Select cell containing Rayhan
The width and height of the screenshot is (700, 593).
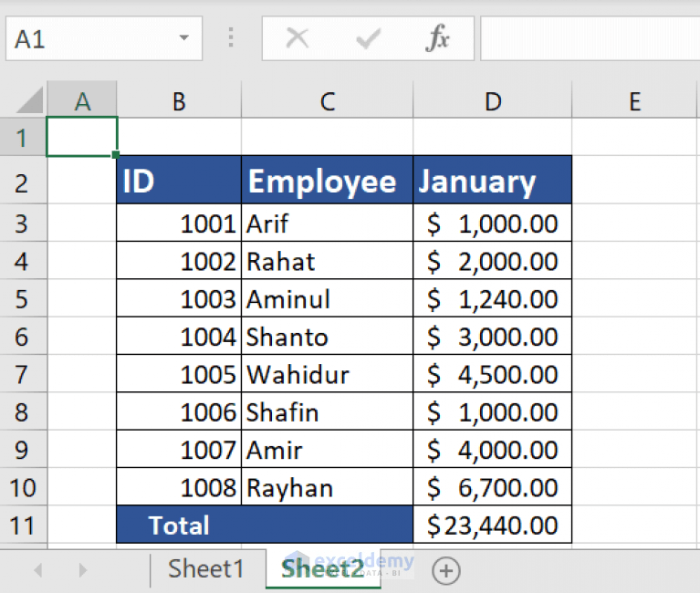pyautogui.click(x=328, y=487)
